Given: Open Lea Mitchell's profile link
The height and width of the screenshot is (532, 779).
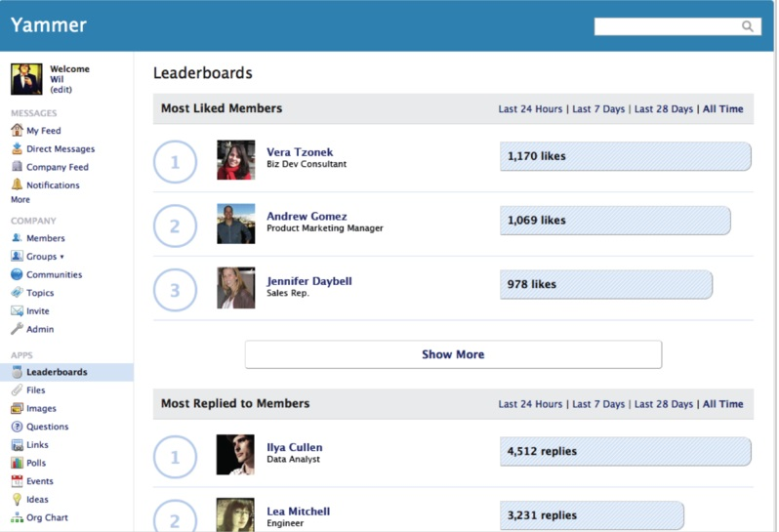Looking at the screenshot, I should 298,512.
